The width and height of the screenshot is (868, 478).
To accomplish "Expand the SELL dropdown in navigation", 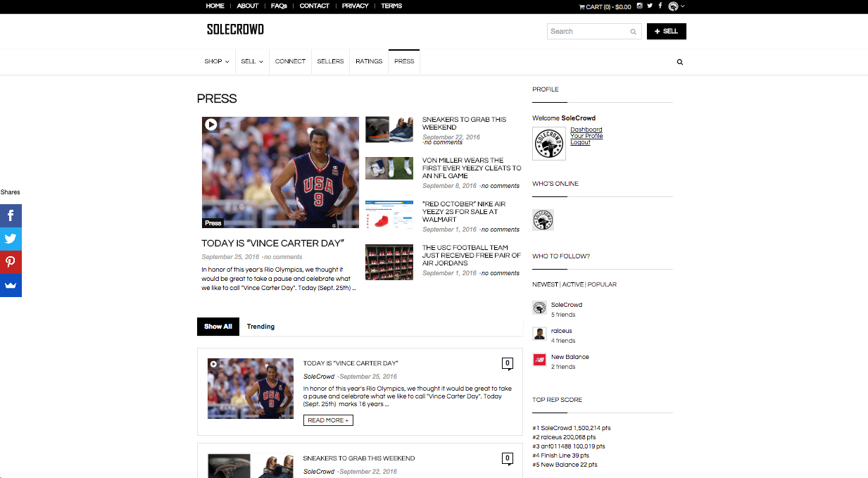I will click(252, 61).
